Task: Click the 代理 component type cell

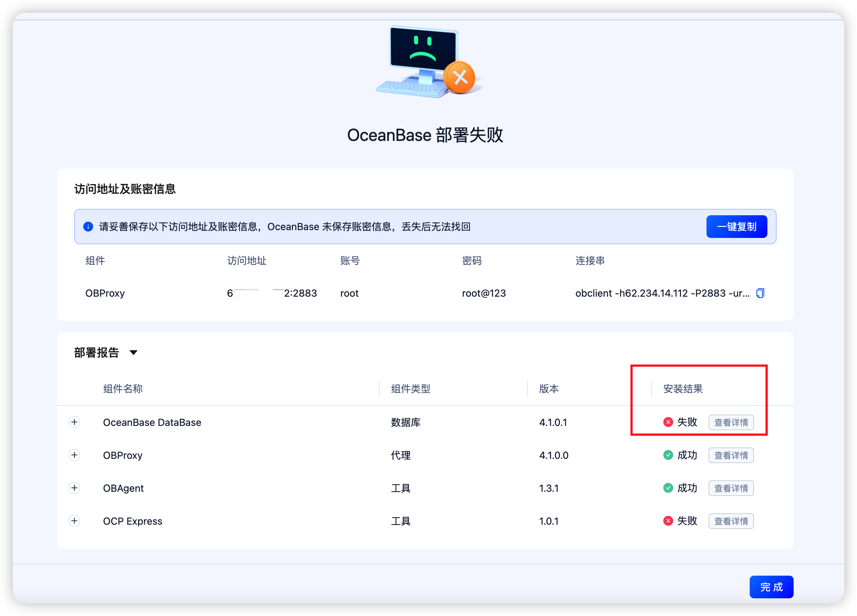Action: click(x=401, y=455)
